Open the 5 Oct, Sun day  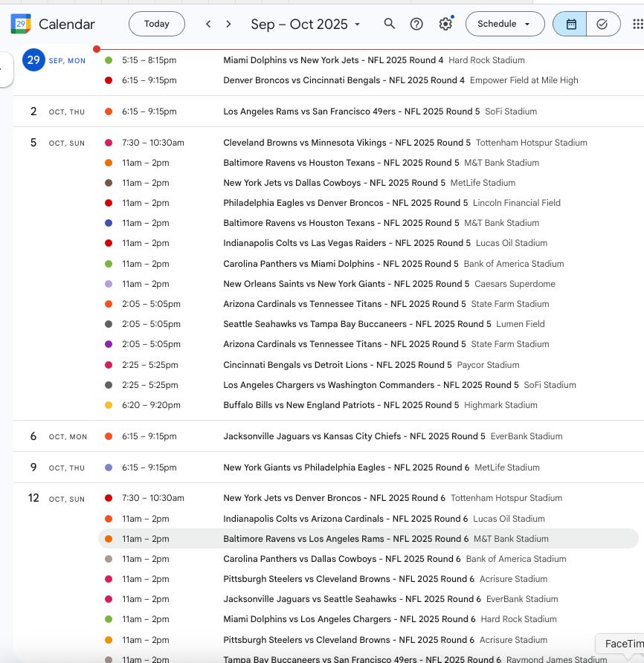33,143
